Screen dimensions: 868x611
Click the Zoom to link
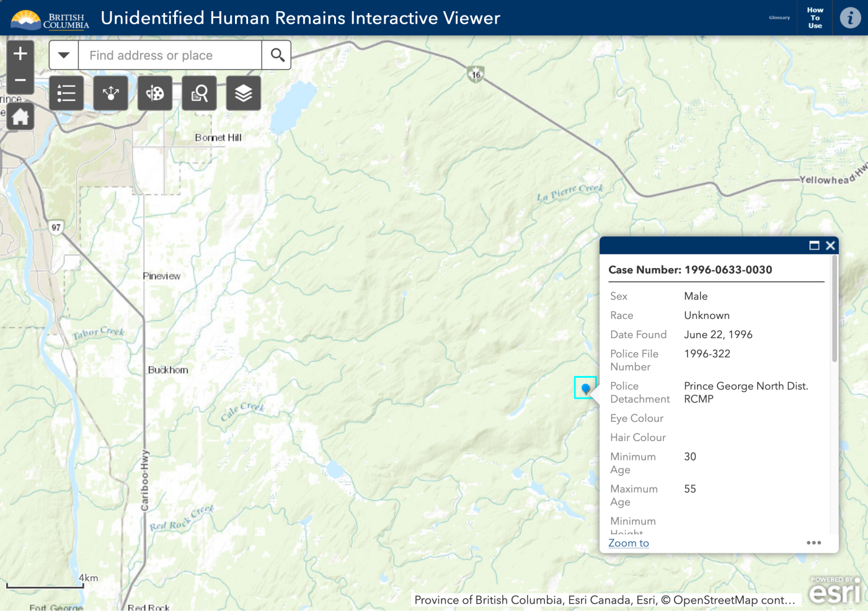(x=628, y=543)
